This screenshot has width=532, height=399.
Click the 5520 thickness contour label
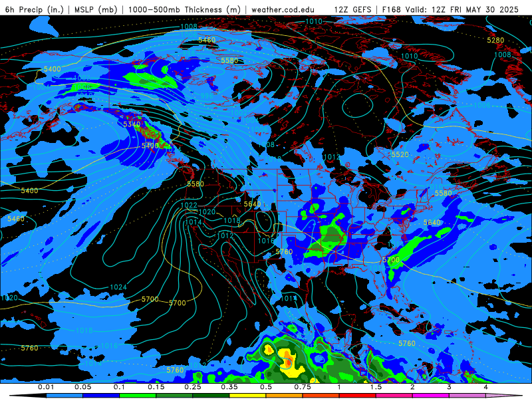[x=400, y=155]
